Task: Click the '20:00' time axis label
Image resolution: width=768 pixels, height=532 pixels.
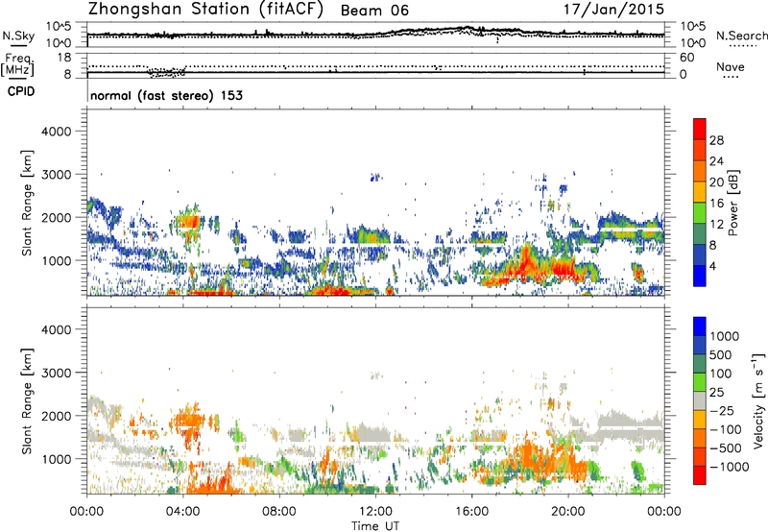Action: click(567, 512)
